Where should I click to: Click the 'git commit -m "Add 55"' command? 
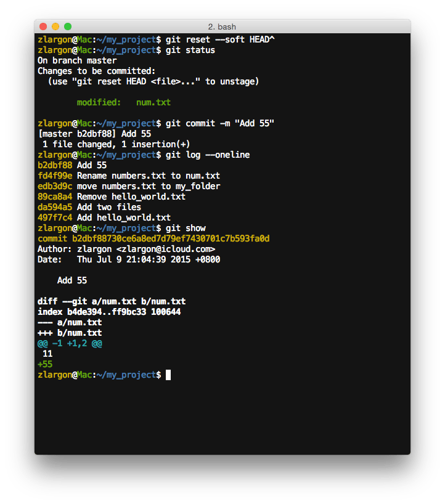click(220, 123)
